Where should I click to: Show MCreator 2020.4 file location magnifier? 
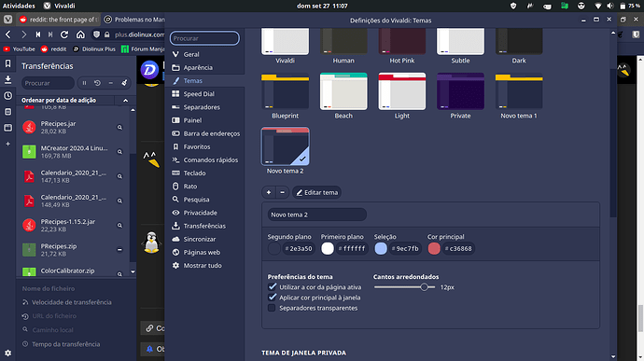119,151
